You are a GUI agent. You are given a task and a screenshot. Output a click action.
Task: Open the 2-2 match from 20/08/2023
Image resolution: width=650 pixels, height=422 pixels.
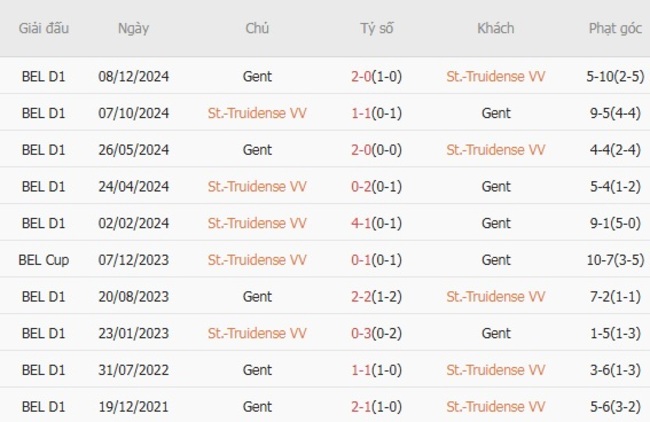365,296
